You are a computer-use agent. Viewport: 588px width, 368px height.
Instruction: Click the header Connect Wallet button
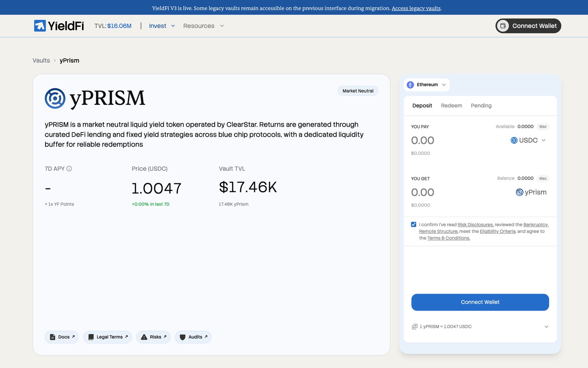point(528,26)
